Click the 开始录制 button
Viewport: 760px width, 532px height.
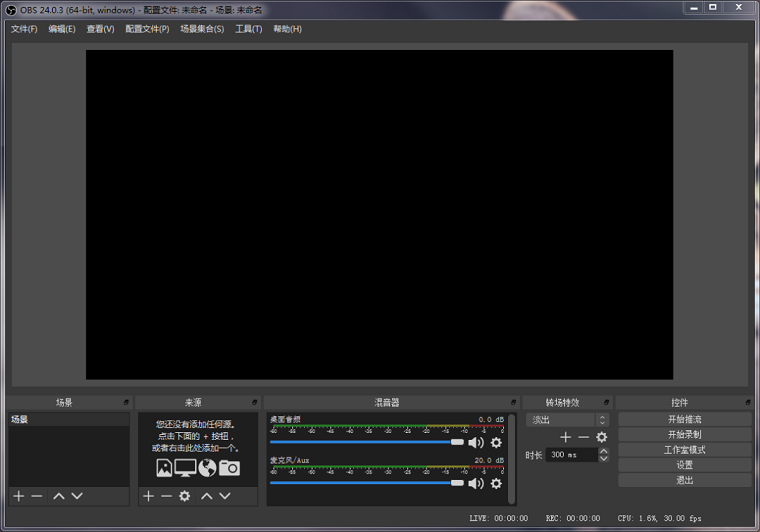click(x=684, y=435)
